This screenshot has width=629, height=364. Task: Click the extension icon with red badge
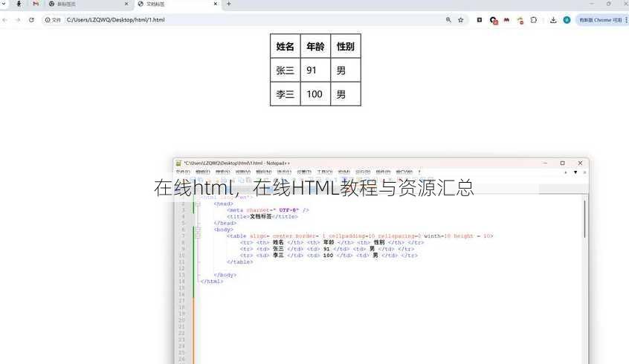494,20
